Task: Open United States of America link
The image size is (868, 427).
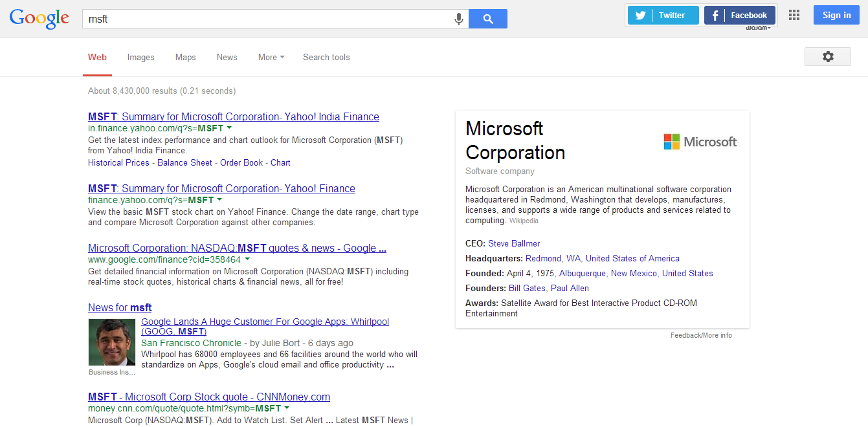Action: [632, 258]
